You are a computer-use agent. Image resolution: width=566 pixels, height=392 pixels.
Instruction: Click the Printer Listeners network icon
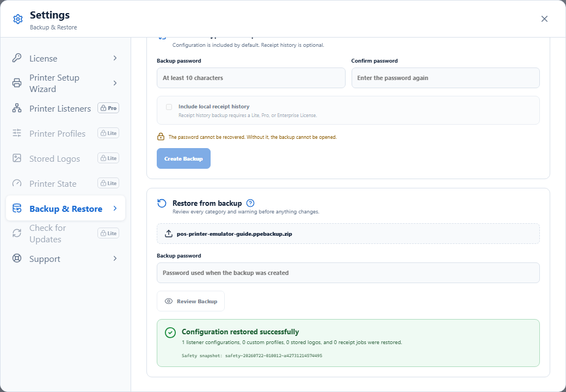click(x=17, y=108)
